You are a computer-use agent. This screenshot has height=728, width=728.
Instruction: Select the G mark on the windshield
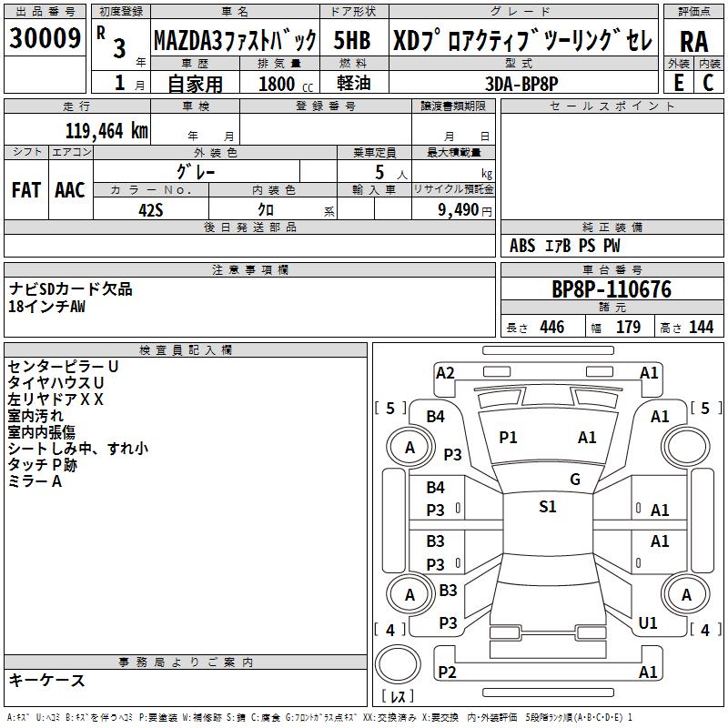pyautogui.click(x=575, y=480)
